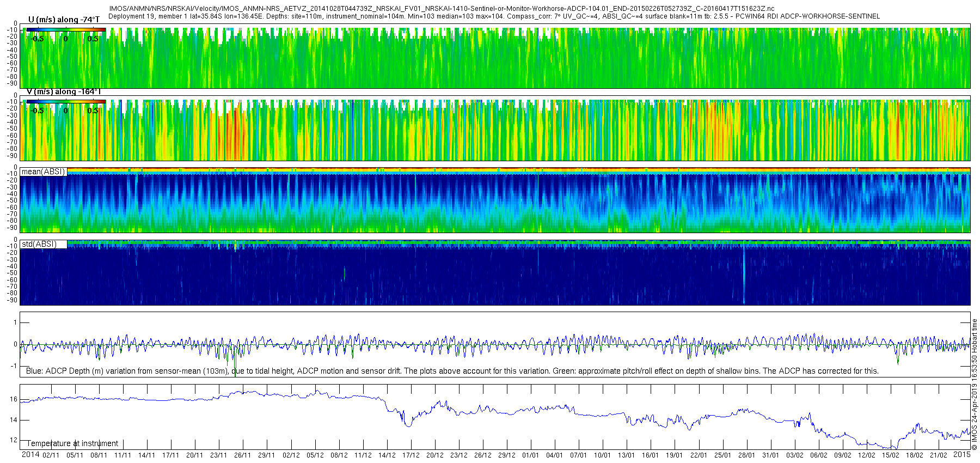Click the '20/11' date tick

pyautogui.click(x=194, y=455)
